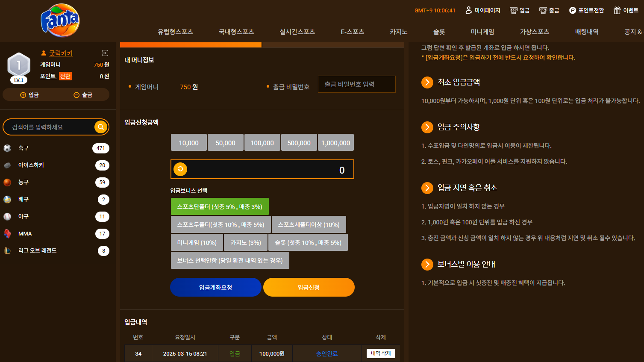Image resolution: width=644 pixels, height=362 pixels.
Task: Click the 출금 비밀번호 입력 field
Action: pyautogui.click(x=357, y=84)
